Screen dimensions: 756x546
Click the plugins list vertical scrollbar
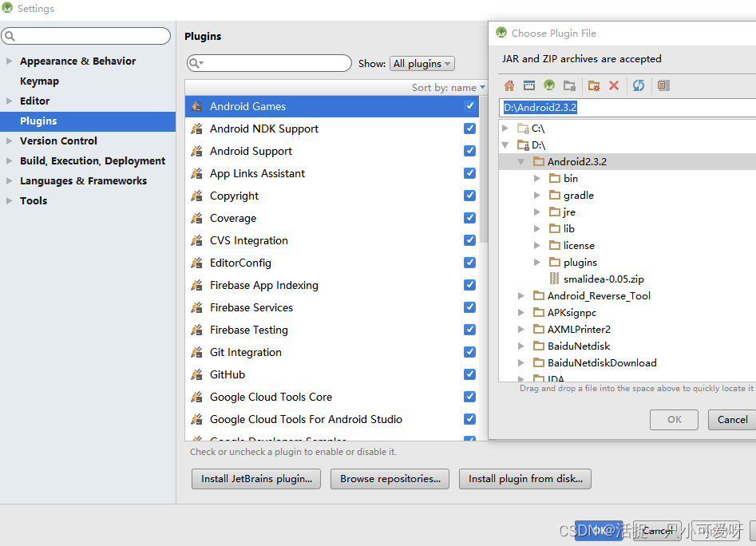[x=484, y=168]
